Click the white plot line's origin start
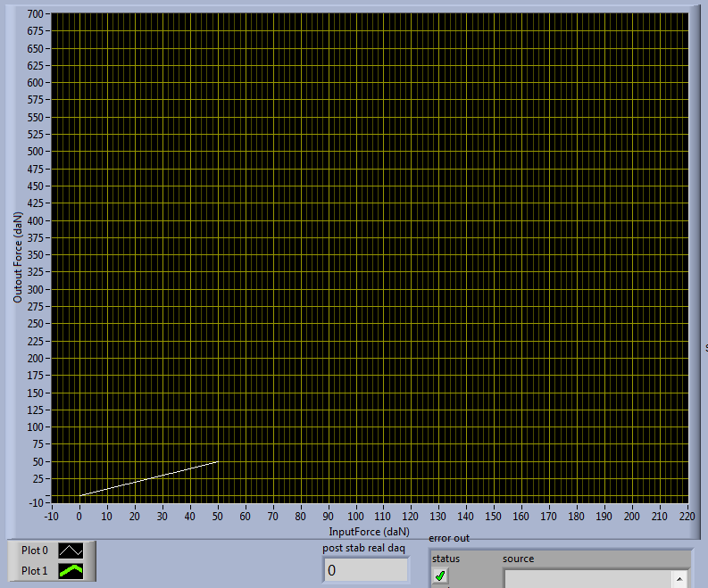Screen dimensions: 708x588 point(80,495)
